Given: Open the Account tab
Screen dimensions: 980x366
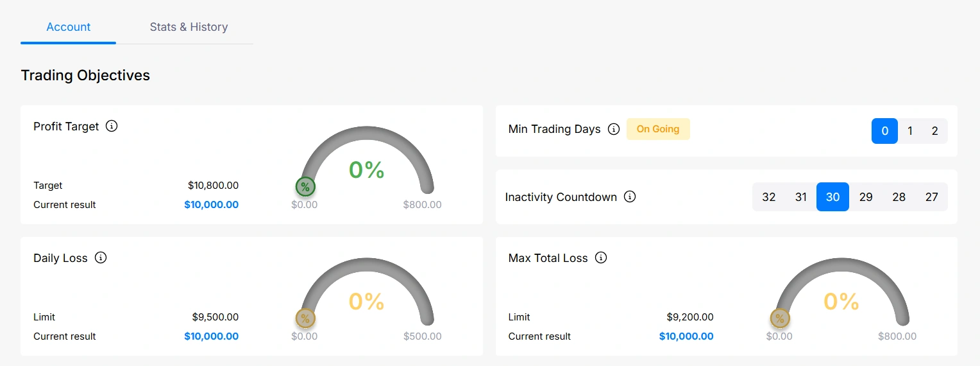Looking at the screenshot, I should pos(69,27).
